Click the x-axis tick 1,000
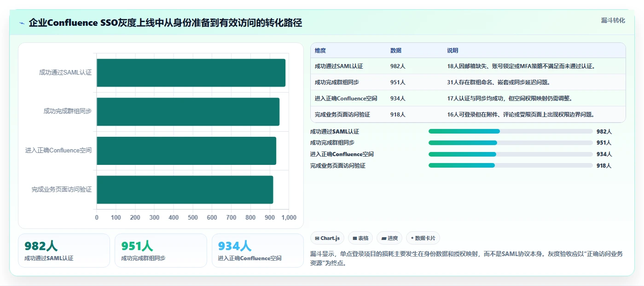 pos(289,218)
